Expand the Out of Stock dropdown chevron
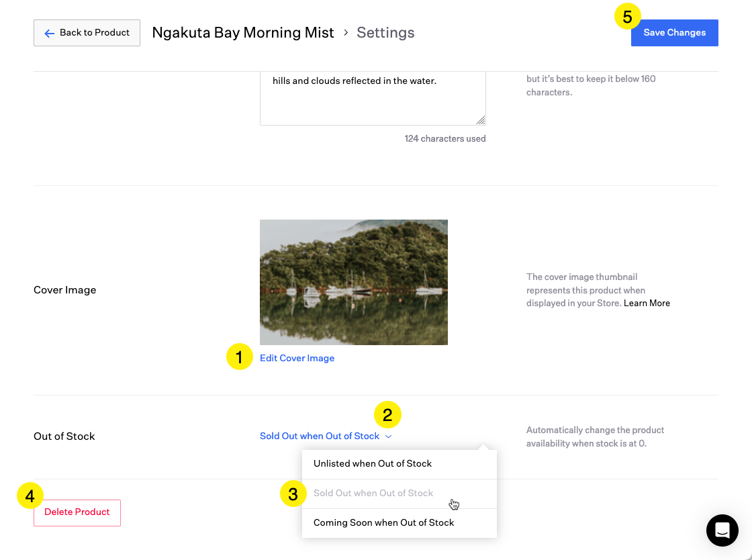The width and height of the screenshot is (752, 560). [388, 436]
